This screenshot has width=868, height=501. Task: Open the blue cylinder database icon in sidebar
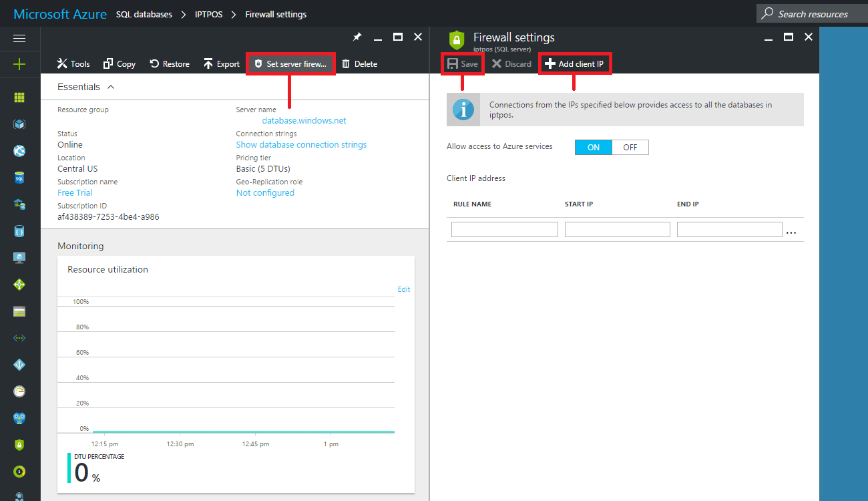pyautogui.click(x=19, y=231)
